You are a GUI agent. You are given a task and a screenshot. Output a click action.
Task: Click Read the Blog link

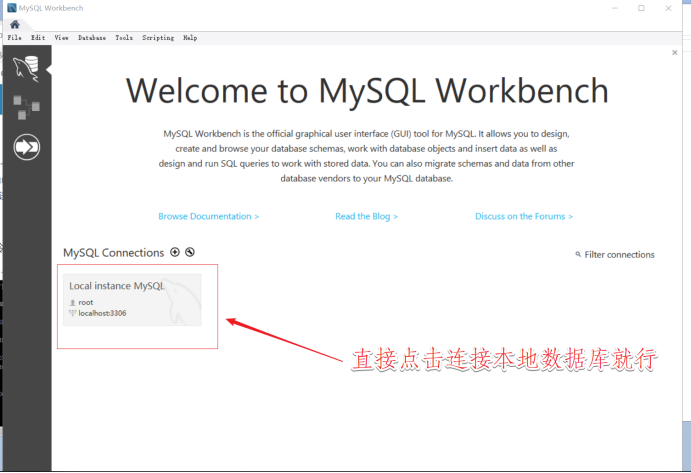click(x=366, y=216)
